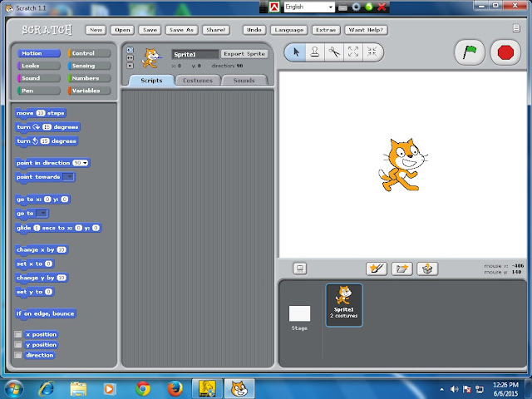The image size is (532, 399).
Task: Click the move 10 steps block
Action: click(41, 113)
